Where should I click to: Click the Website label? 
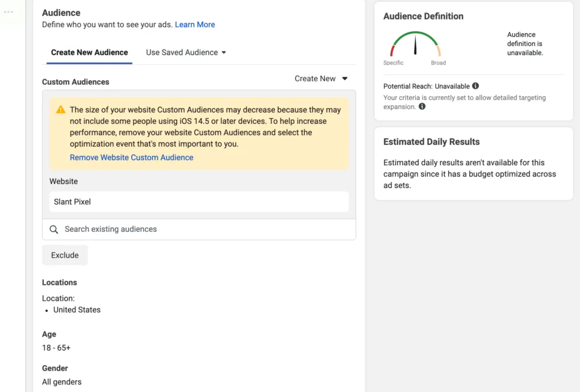point(64,181)
